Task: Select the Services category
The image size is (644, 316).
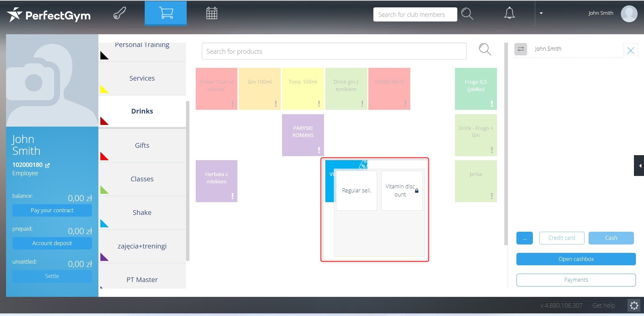Action: point(142,78)
